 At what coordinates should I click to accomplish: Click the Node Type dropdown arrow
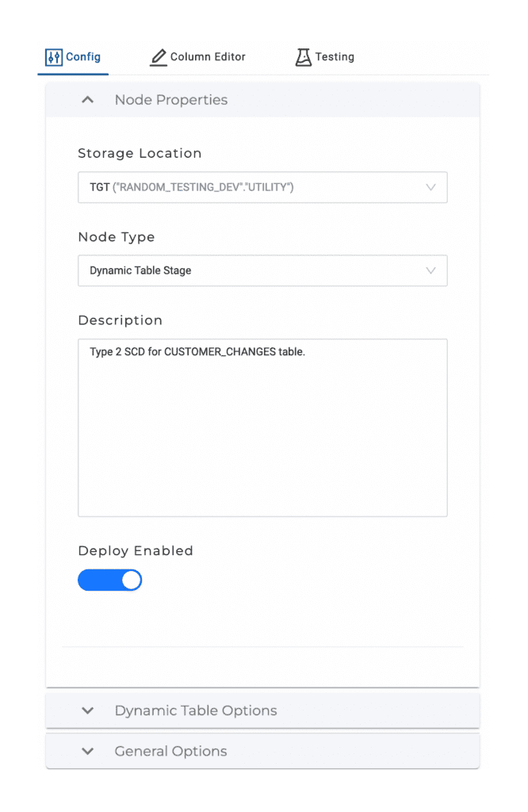tap(430, 270)
